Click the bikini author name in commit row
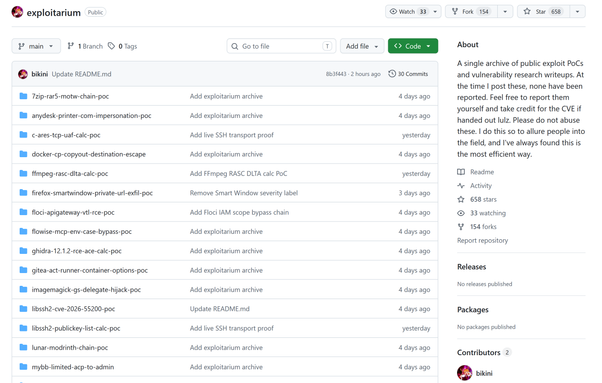The width and height of the screenshot is (602, 383). 40,74
